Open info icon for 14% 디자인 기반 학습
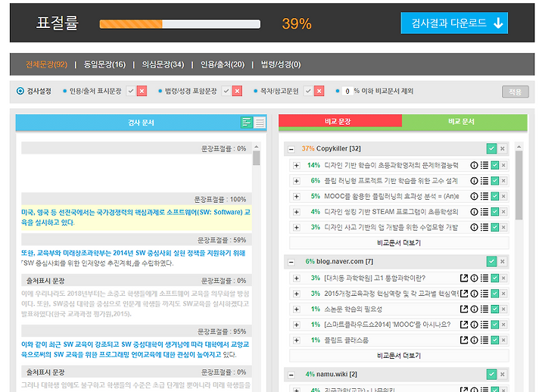 pyautogui.click(x=474, y=166)
